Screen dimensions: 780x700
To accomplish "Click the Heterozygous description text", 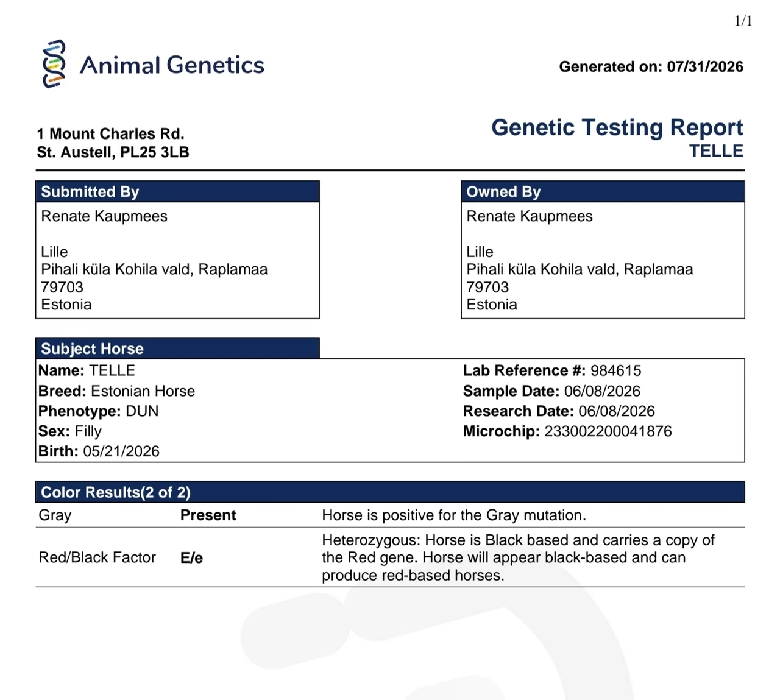I will (518, 557).
